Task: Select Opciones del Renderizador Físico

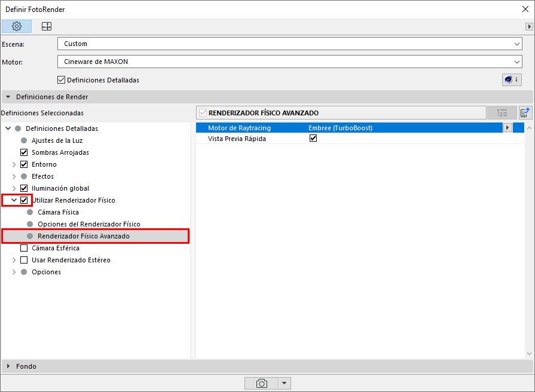Action: click(x=88, y=224)
